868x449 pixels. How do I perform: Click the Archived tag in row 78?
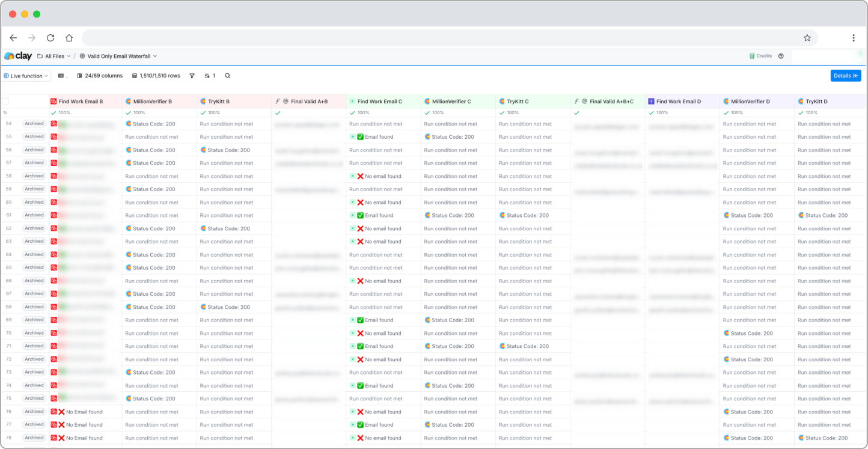(34, 438)
